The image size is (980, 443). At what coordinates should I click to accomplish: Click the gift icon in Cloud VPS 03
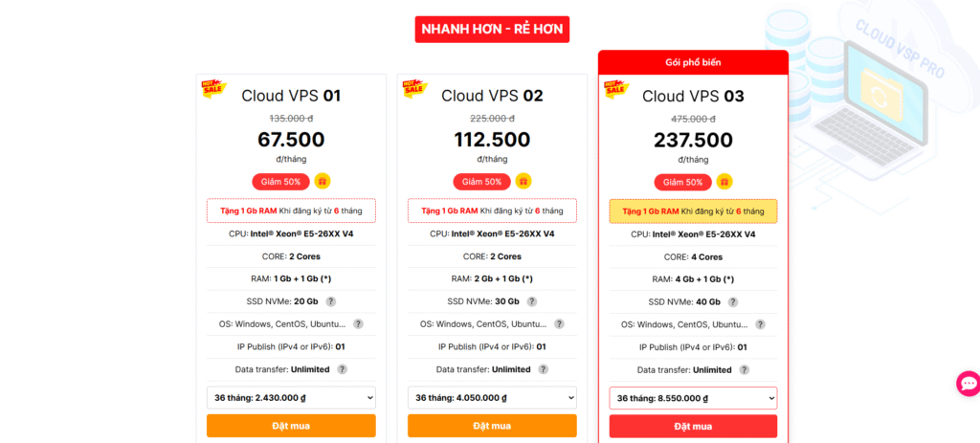tap(724, 181)
